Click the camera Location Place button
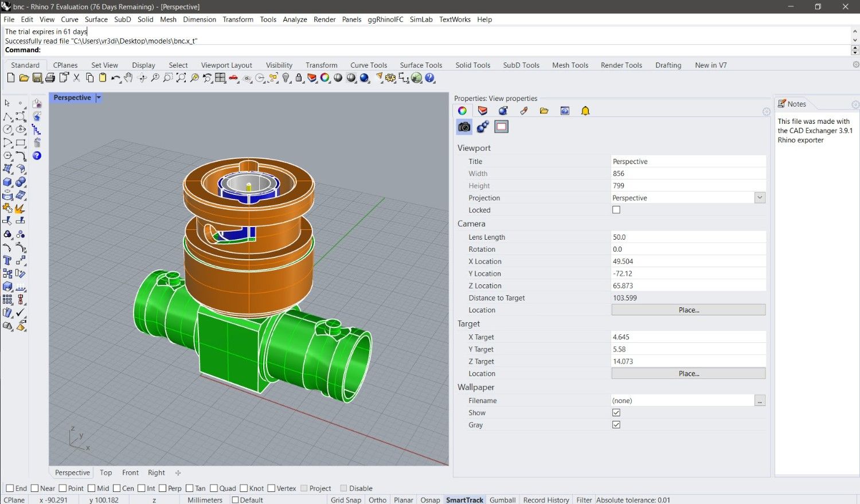The width and height of the screenshot is (860, 504). tap(688, 310)
